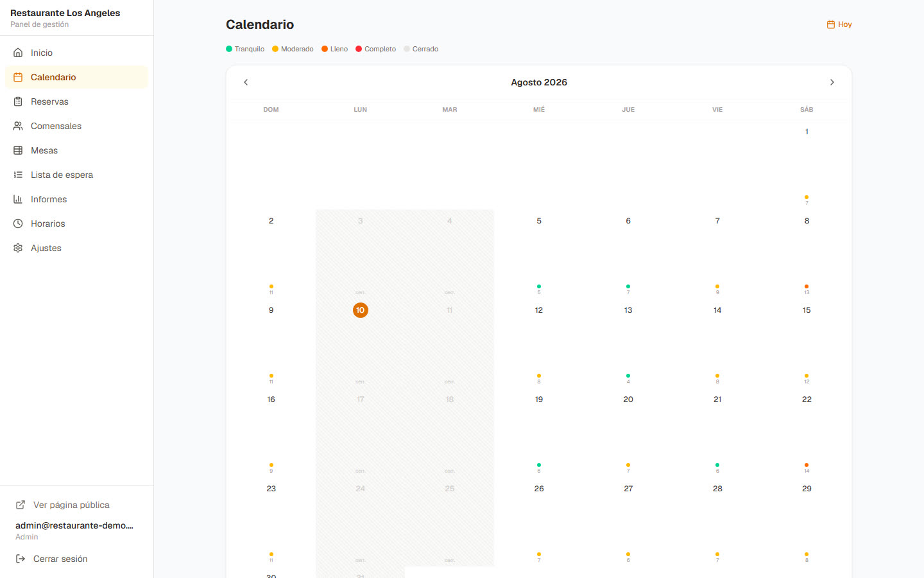Click the Lleno legend label
Viewport: 924px width, 578px height.
click(x=339, y=49)
